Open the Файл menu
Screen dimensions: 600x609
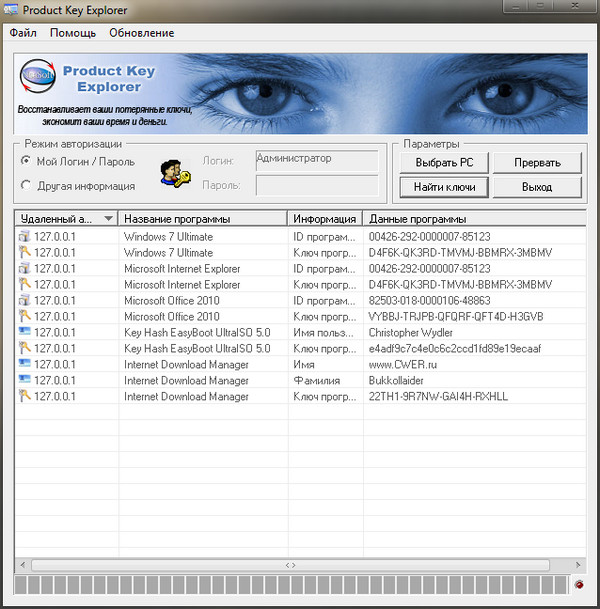23,33
